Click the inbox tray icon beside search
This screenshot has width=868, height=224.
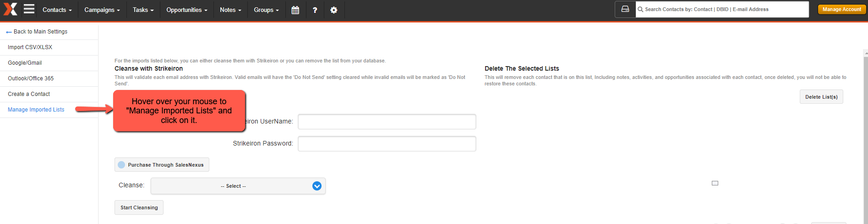tap(625, 9)
